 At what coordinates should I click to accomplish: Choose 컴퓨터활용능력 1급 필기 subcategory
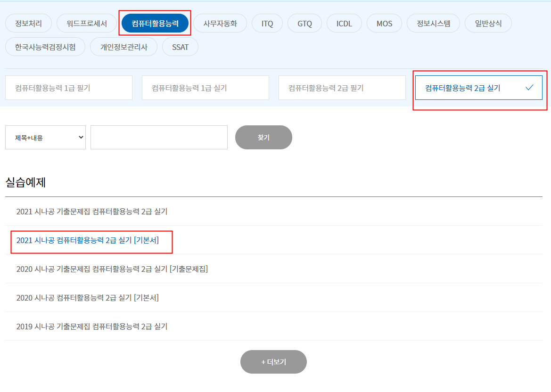point(69,88)
